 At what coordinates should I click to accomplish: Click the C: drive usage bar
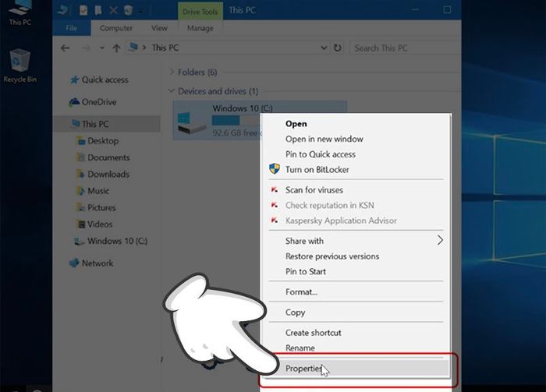pos(237,121)
